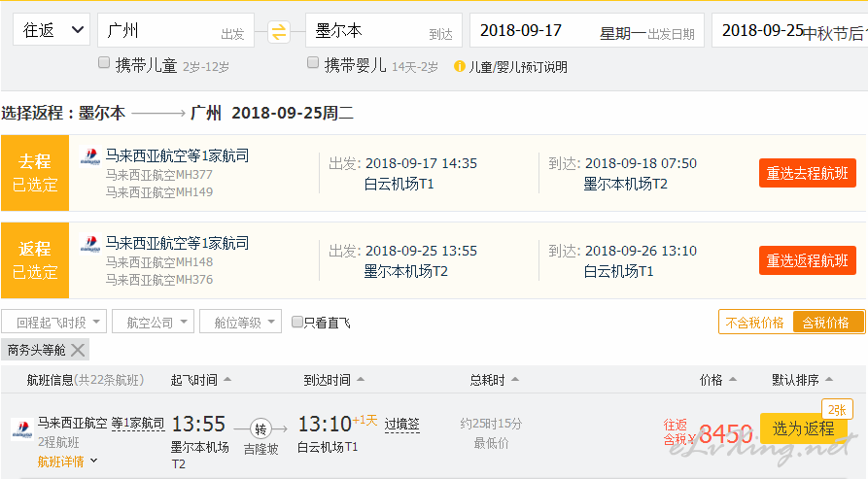Remove the 商务头等舱 filter tag
The height and width of the screenshot is (479, 868).
point(78,350)
